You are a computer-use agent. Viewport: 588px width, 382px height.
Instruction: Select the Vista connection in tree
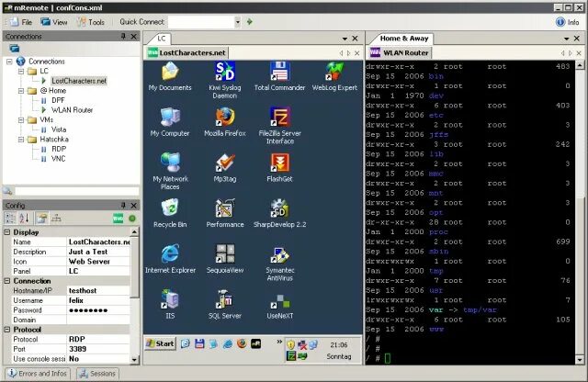point(59,129)
